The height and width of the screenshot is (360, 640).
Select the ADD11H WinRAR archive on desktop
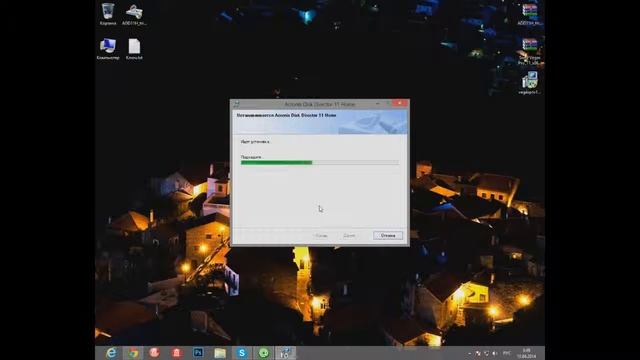tap(530, 14)
